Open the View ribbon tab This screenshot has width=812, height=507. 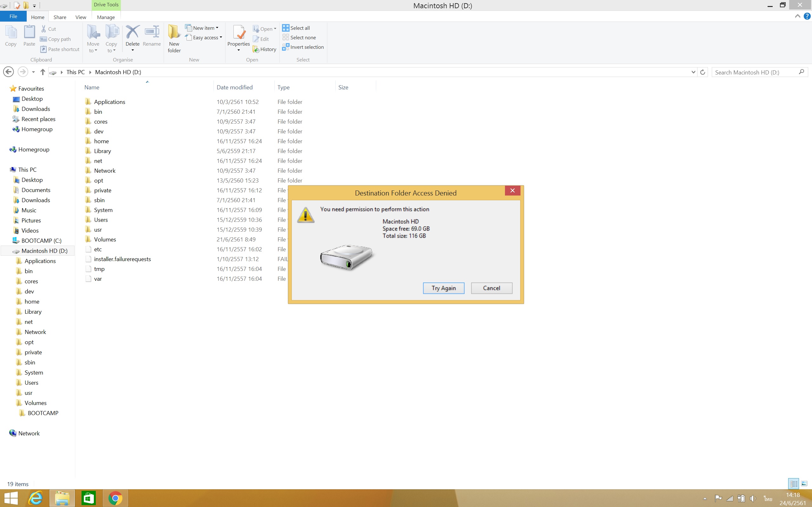pos(81,17)
